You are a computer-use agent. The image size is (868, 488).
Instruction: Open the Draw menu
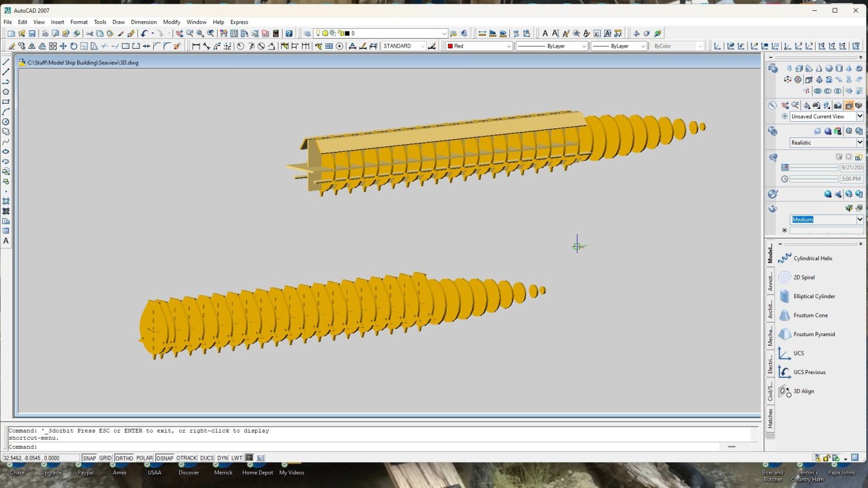pyautogui.click(x=118, y=22)
